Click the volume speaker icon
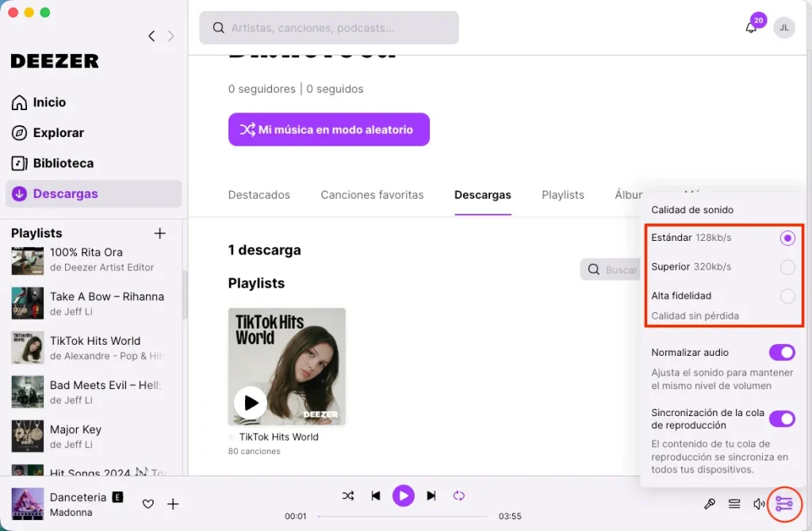The height and width of the screenshot is (531, 812). click(x=759, y=503)
